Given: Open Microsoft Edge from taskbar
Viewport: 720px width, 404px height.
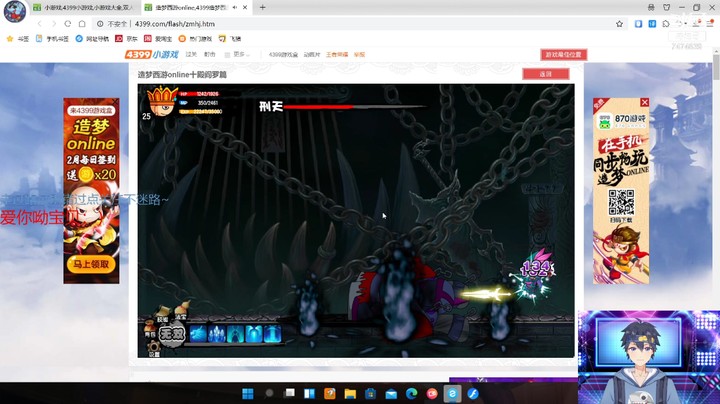Looking at the screenshot, I should tap(411, 393).
